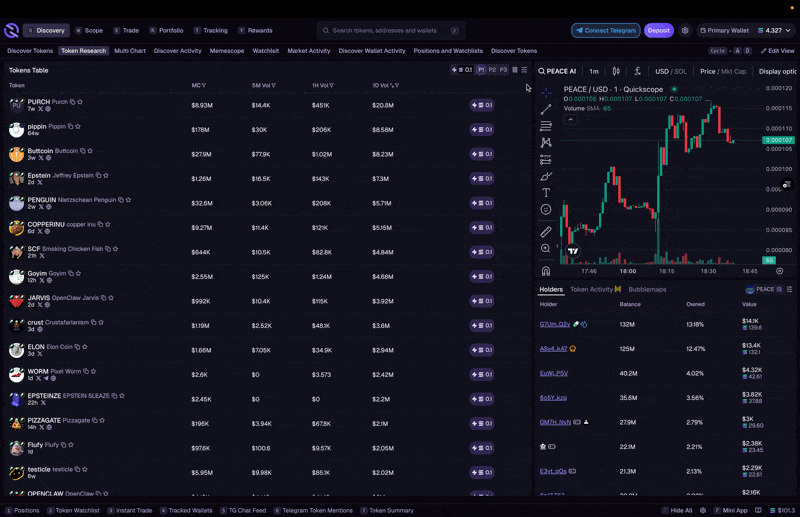This screenshot has width=800, height=517.
Task: Toggle the D layout button
Action: click(747, 51)
